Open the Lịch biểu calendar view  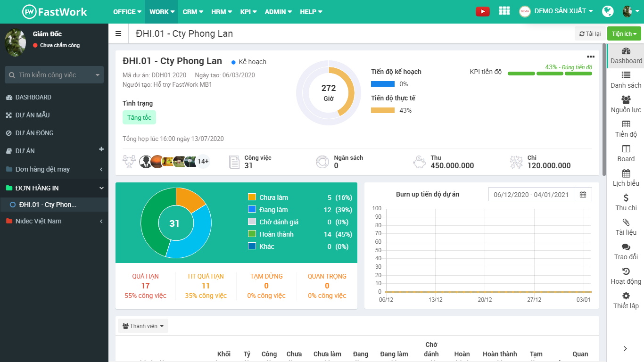[626, 179]
